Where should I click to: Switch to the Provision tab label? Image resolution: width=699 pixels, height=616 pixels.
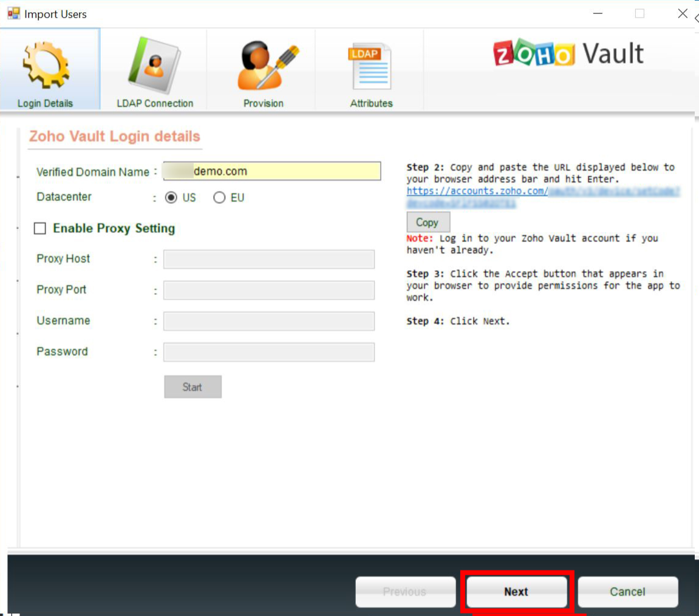[263, 103]
